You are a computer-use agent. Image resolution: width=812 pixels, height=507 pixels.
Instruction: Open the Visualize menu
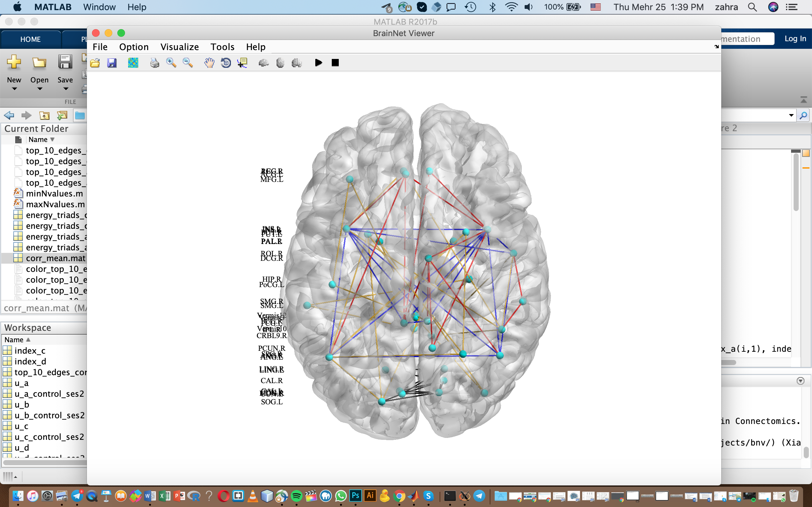pyautogui.click(x=180, y=47)
